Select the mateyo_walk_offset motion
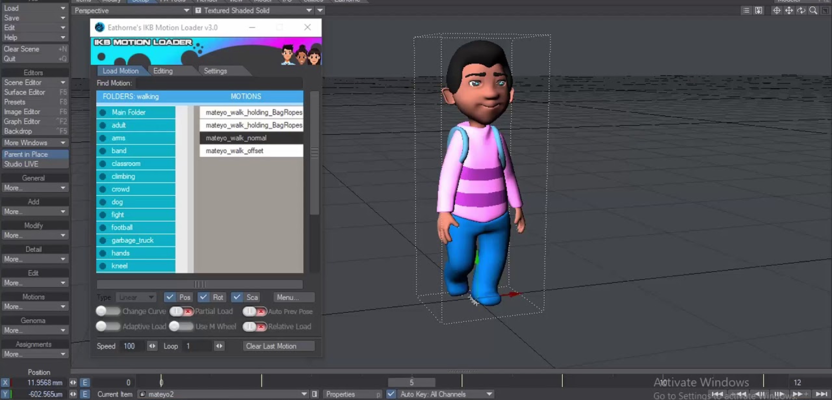Screen dimensions: 832x400 (x=236, y=150)
